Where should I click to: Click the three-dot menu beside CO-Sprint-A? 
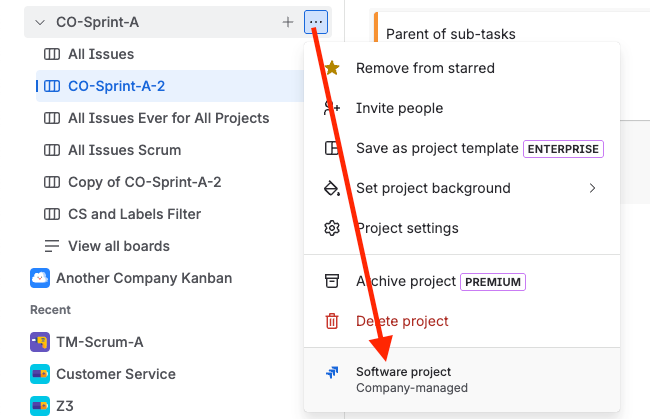pos(316,21)
